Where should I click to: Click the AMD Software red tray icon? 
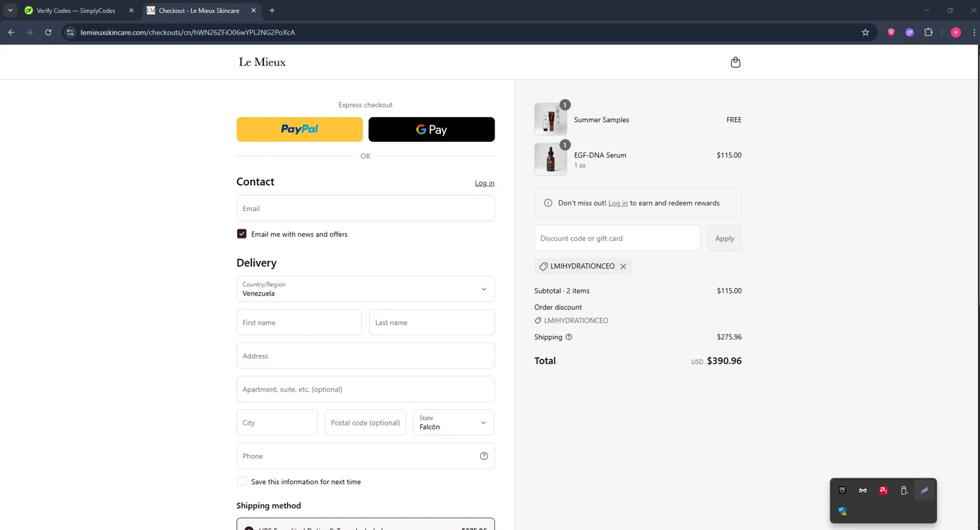(x=883, y=490)
